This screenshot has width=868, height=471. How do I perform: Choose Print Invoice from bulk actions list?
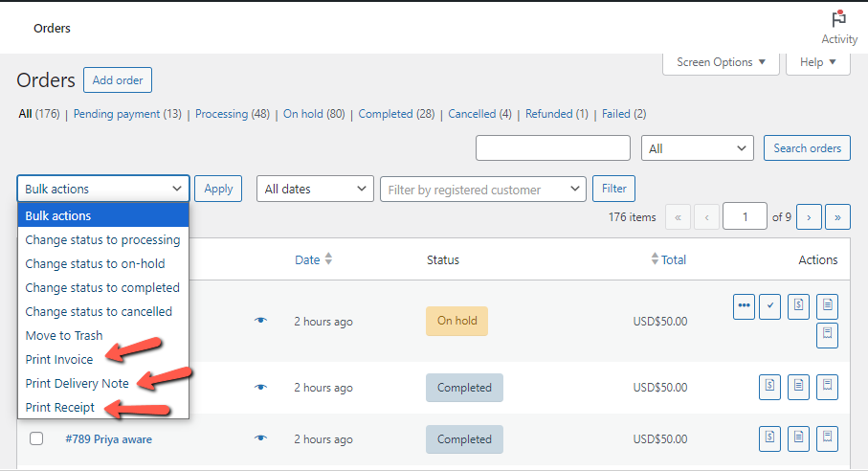click(59, 359)
